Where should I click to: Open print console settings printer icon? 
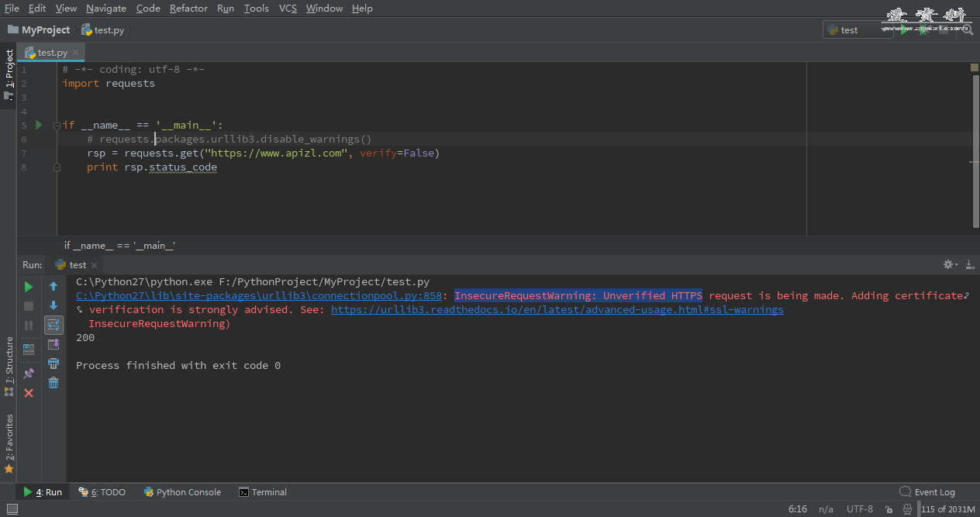pos(53,363)
